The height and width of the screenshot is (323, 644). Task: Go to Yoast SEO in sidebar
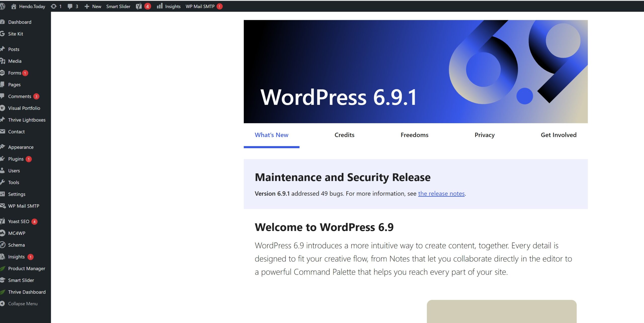coord(19,221)
